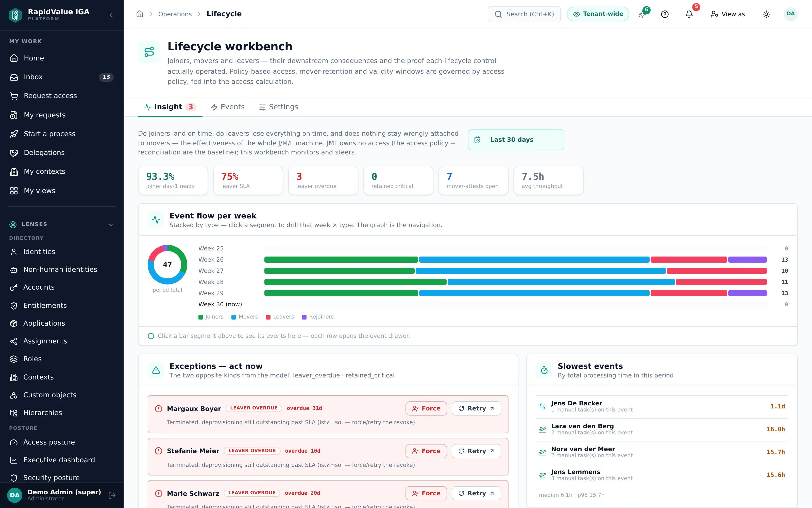Open the View as menu
This screenshot has width=812, height=508.
(x=728, y=14)
